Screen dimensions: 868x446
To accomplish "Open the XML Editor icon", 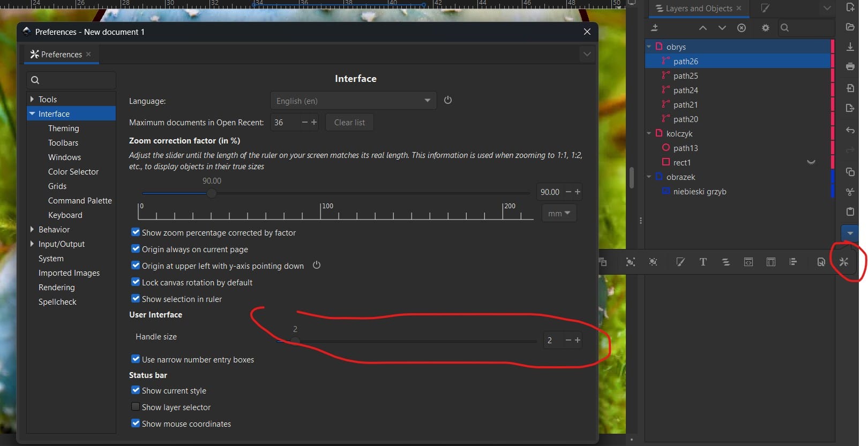I will click(748, 262).
